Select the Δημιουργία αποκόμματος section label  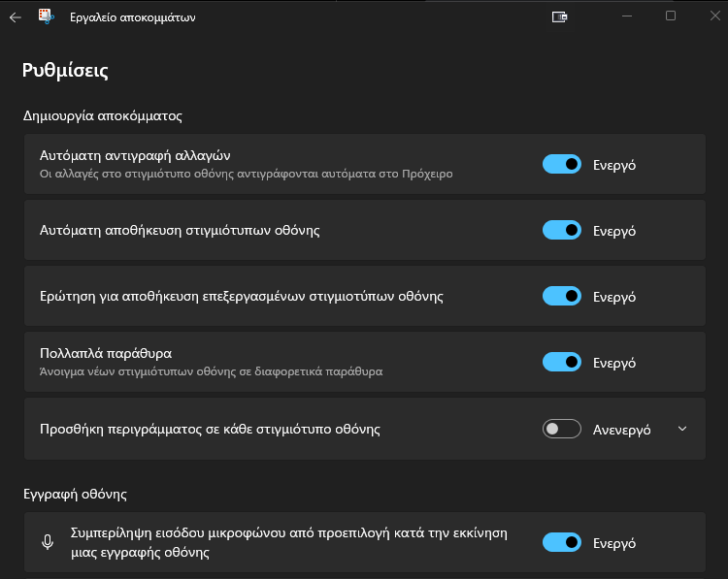pyautogui.click(x=103, y=115)
